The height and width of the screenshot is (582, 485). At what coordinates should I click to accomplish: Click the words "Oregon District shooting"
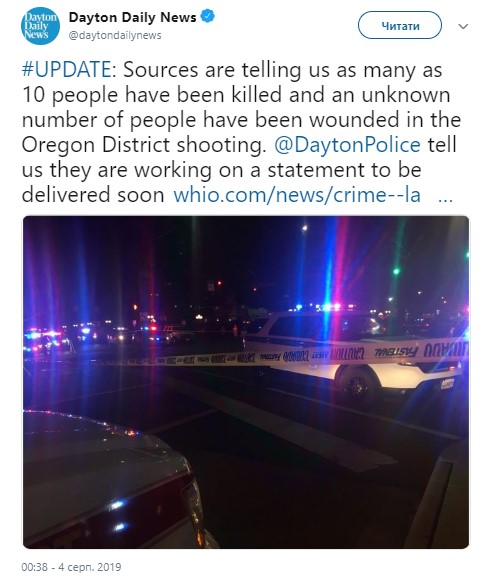pyautogui.click(x=142, y=145)
